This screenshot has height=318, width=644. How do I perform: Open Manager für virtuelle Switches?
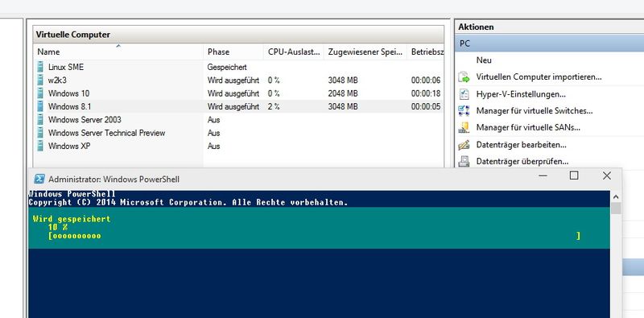(535, 111)
